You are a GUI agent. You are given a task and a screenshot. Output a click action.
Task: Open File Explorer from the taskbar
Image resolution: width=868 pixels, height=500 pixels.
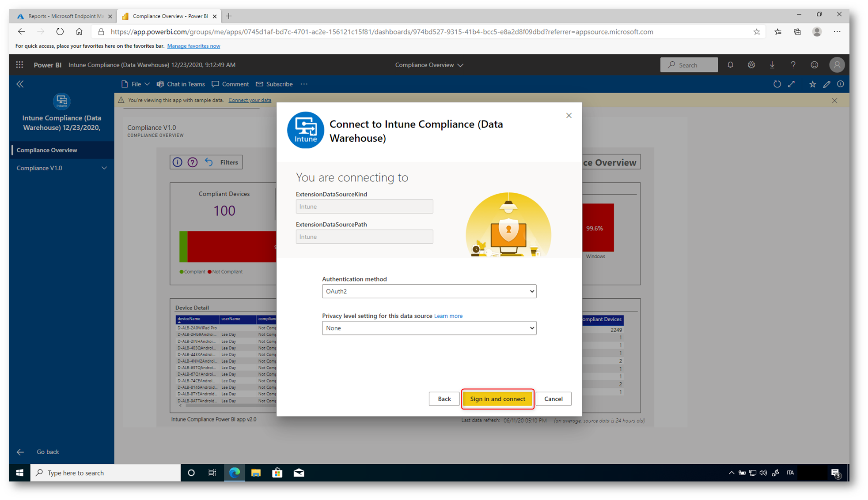[256, 473]
